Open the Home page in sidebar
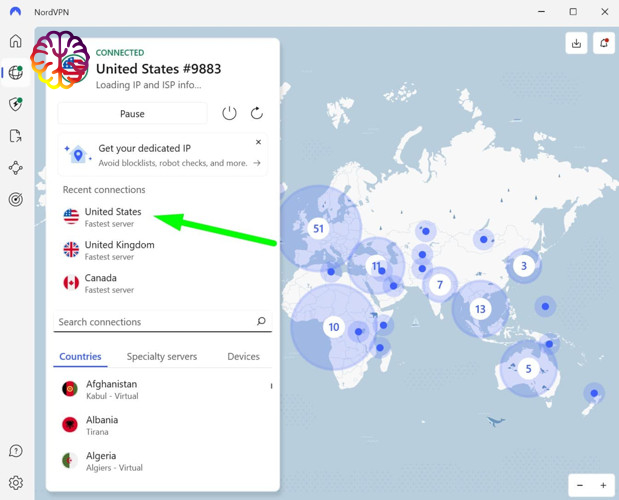The width and height of the screenshot is (619, 500). (16, 41)
